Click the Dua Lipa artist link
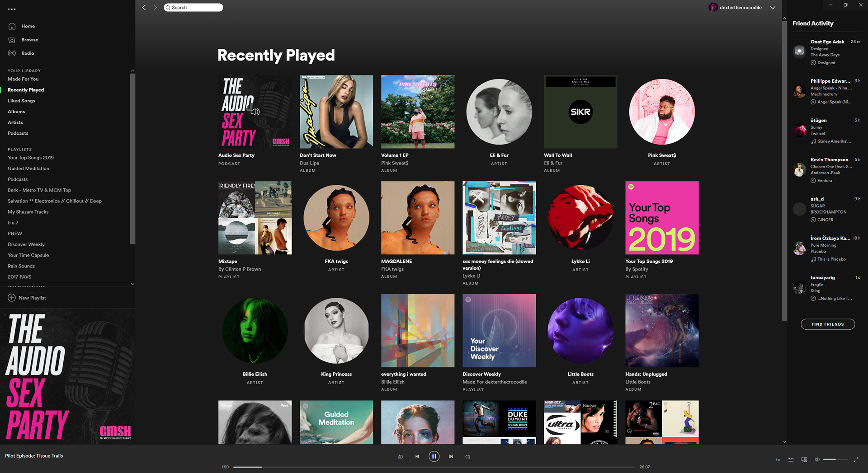This screenshot has height=473, width=868. tap(309, 163)
